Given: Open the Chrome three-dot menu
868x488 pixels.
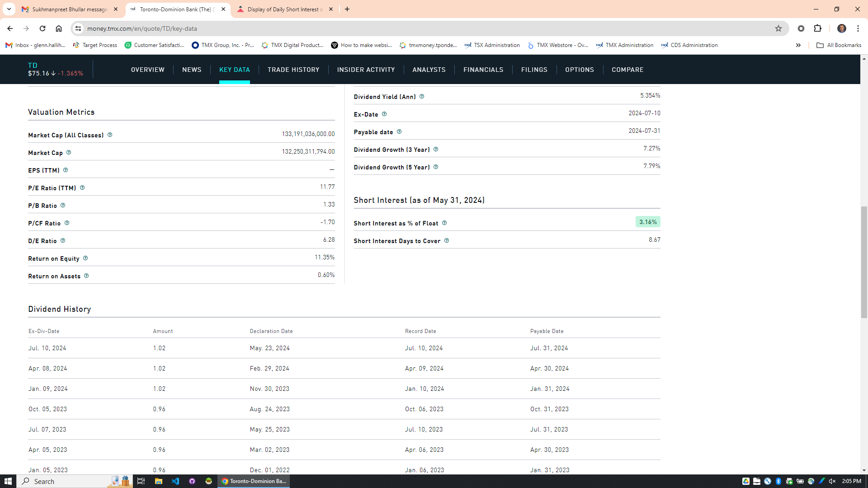Looking at the screenshot, I should 858,28.
